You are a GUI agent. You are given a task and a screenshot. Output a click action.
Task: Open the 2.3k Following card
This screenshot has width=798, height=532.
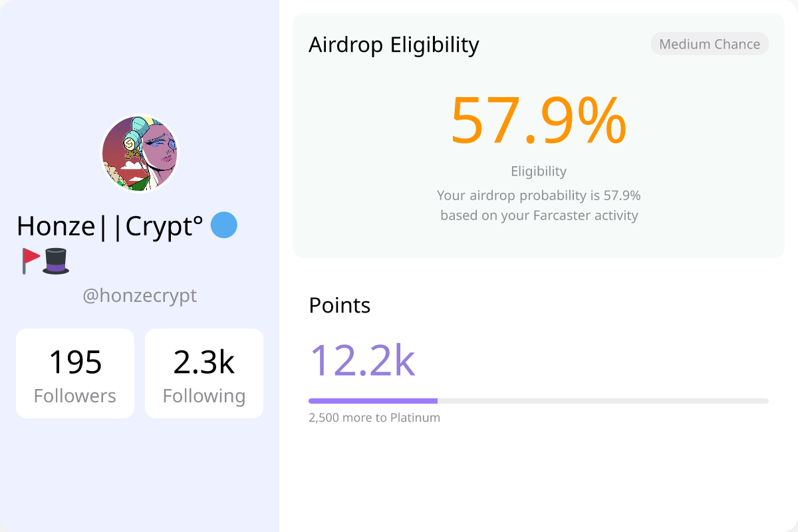pyautogui.click(x=204, y=373)
